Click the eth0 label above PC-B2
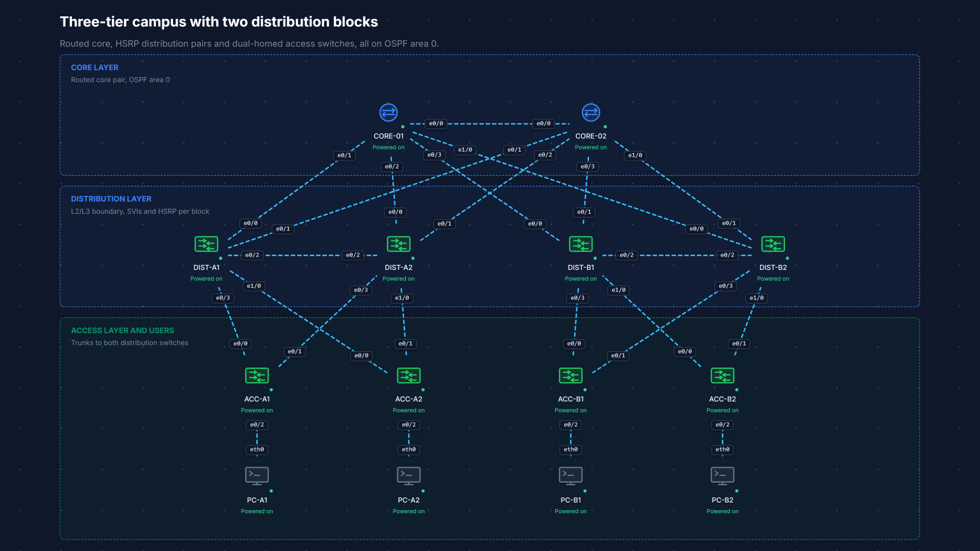Viewport: 980px width, 551px height. 723,449
